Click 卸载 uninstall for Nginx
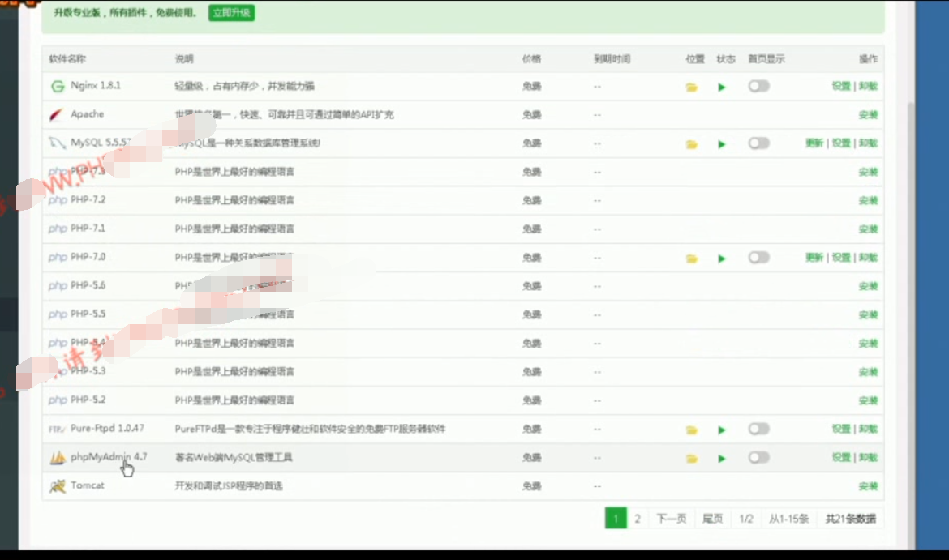 coord(868,86)
